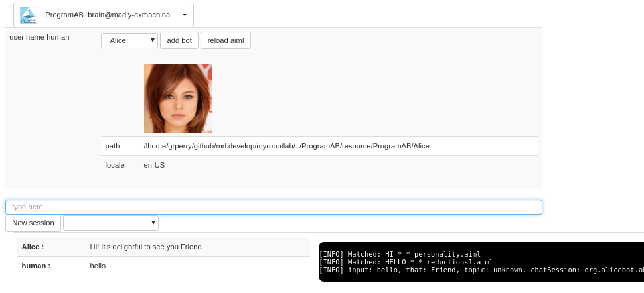
Task: Click the 'user name human' label
Action: point(39,37)
